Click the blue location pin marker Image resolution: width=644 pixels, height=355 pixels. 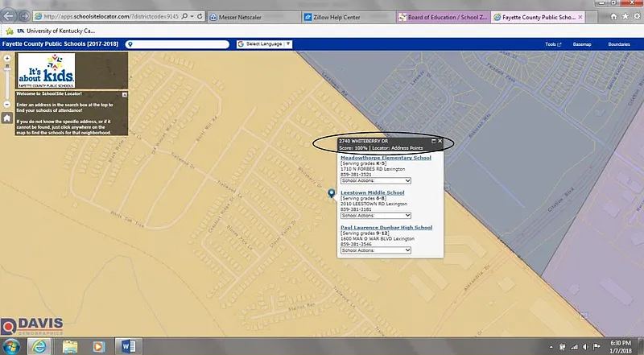tap(331, 194)
